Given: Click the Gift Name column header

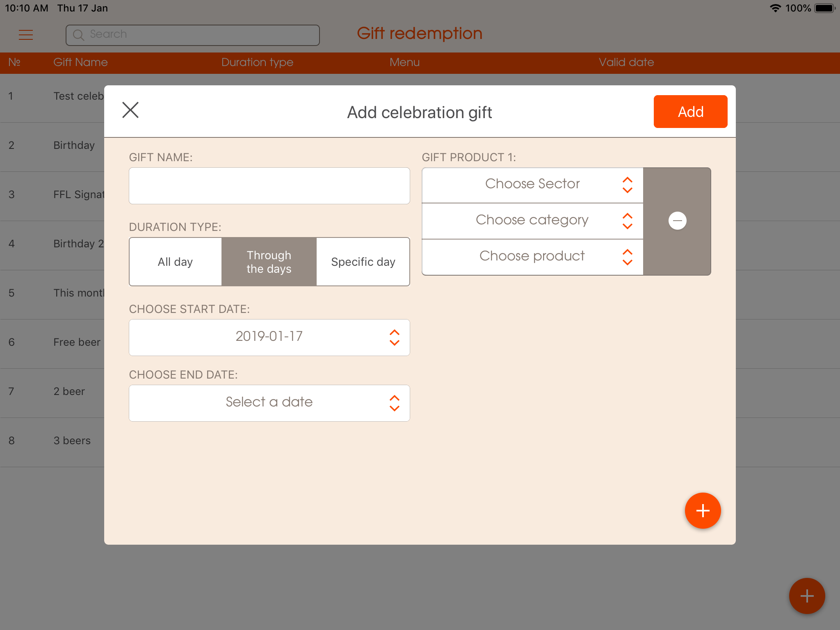Looking at the screenshot, I should (80, 62).
